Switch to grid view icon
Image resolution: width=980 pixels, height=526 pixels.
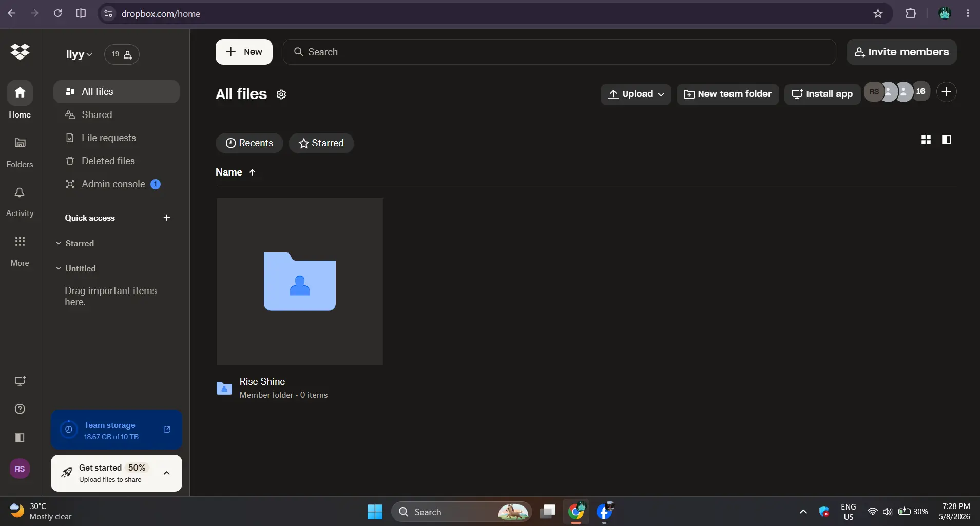(926, 140)
